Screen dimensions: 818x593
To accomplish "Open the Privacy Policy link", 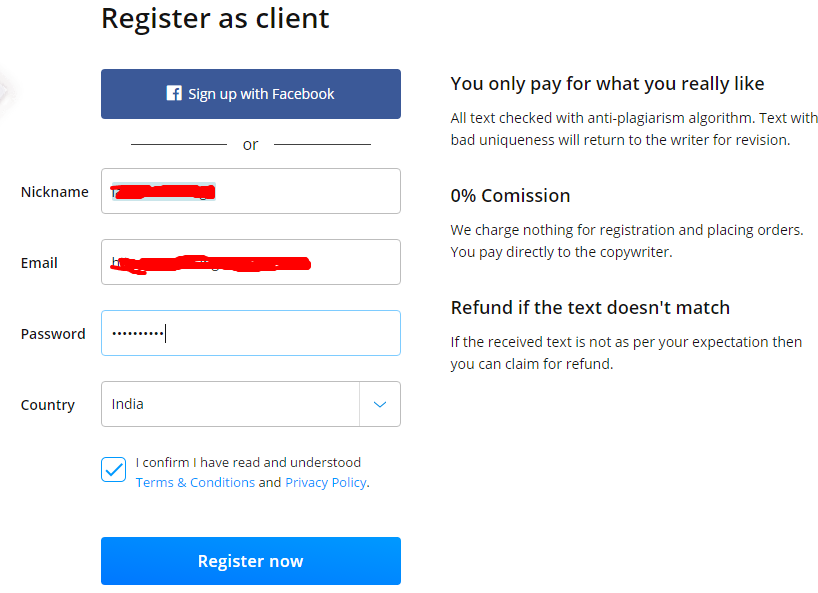I will coord(326,482).
